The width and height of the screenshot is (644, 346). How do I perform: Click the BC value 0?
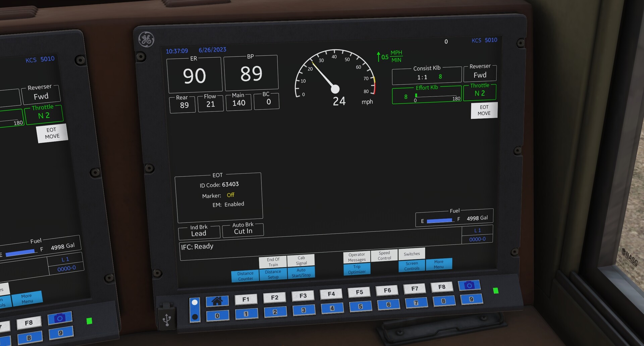click(268, 102)
